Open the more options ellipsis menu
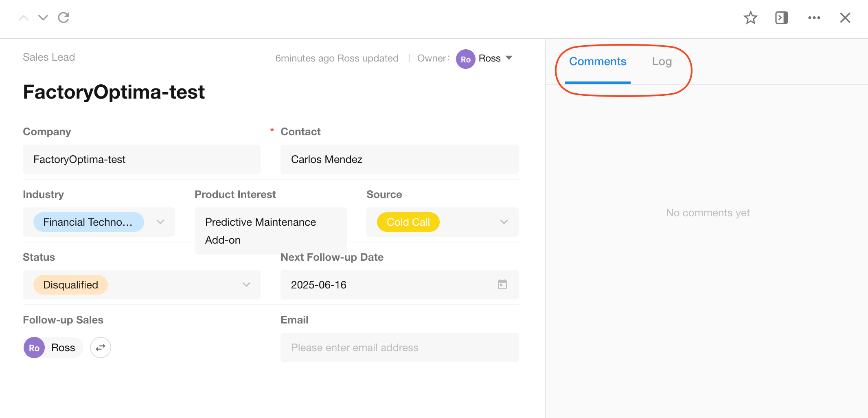Image resolution: width=868 pixels, height=418 pixels. [x=814, y=18]
